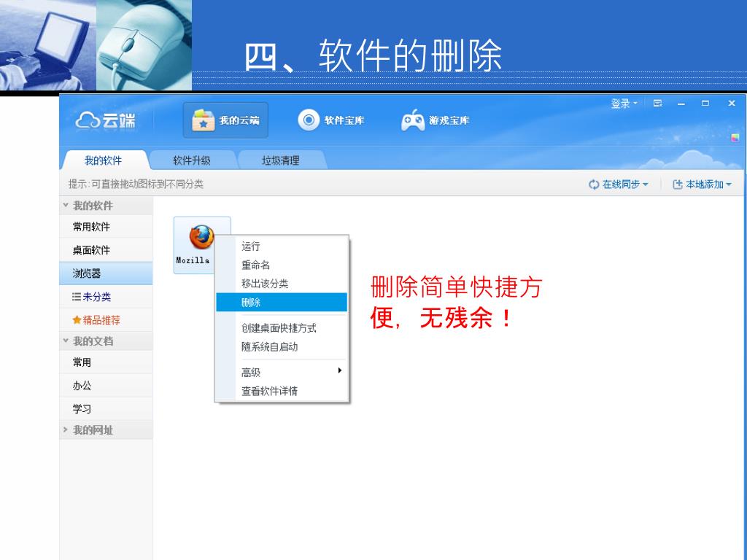This screenshot has width=747, height=560.
Task: Choose 移出该分类 in context menu
Action: (282, 284)
